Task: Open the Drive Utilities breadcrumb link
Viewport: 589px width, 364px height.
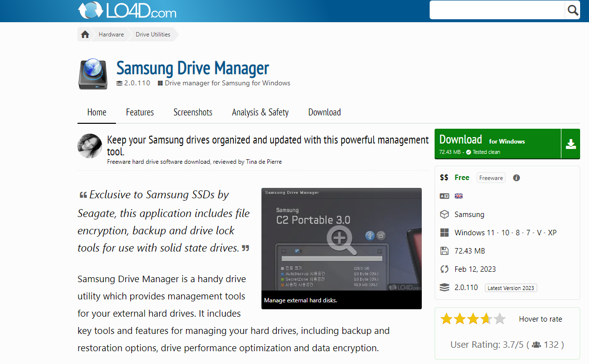Action: coord(152,34)
